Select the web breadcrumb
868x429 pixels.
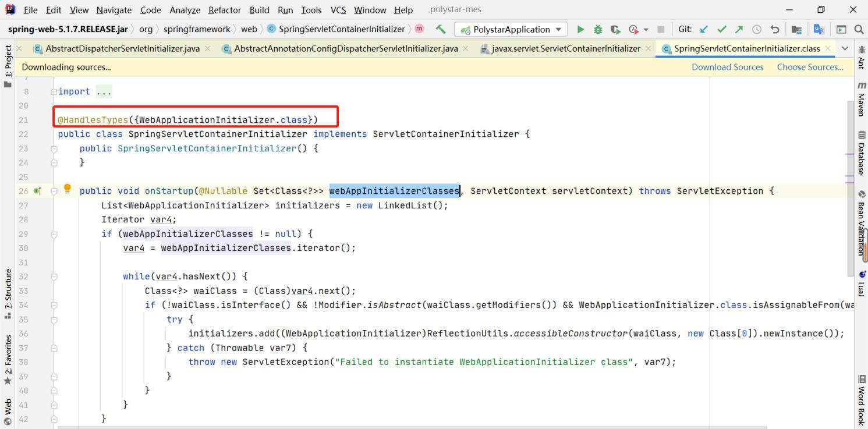click(249, 29)
